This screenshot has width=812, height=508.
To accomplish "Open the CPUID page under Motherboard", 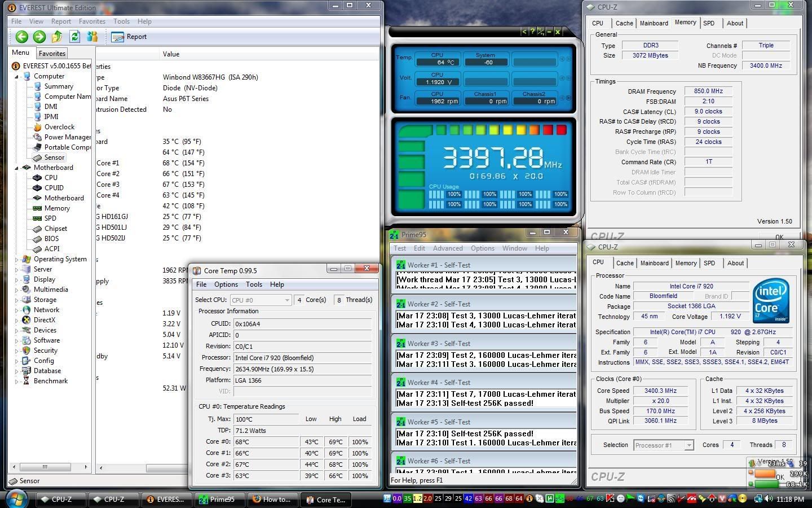I will point(54,188).
